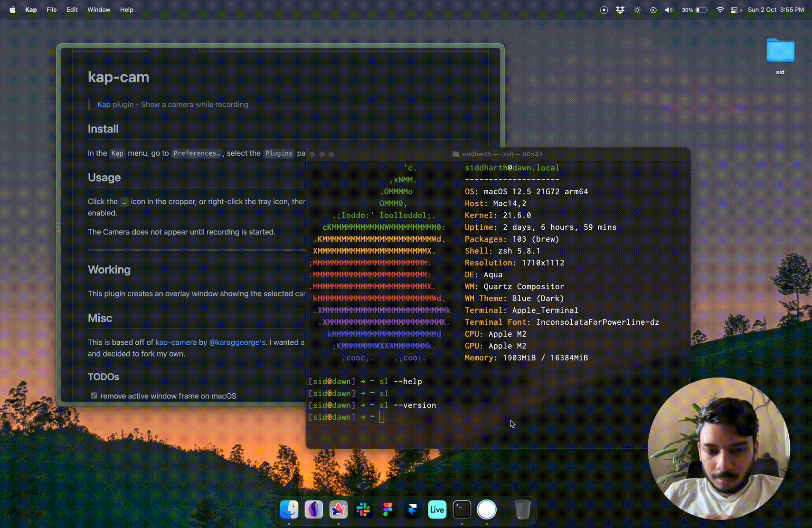Image resolution: width=812 pixels, height=528 pixels.
Task: Click the Working heading
Action: point(109,270)
